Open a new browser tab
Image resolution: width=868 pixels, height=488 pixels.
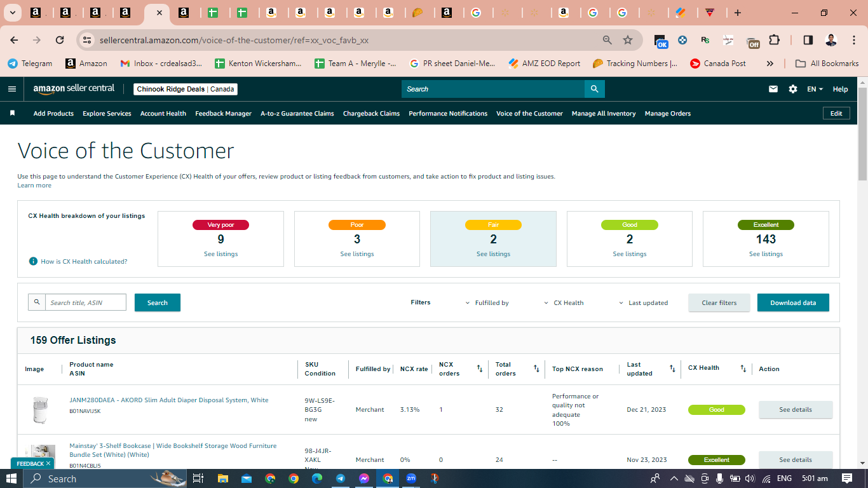click(x=737, y=13)
